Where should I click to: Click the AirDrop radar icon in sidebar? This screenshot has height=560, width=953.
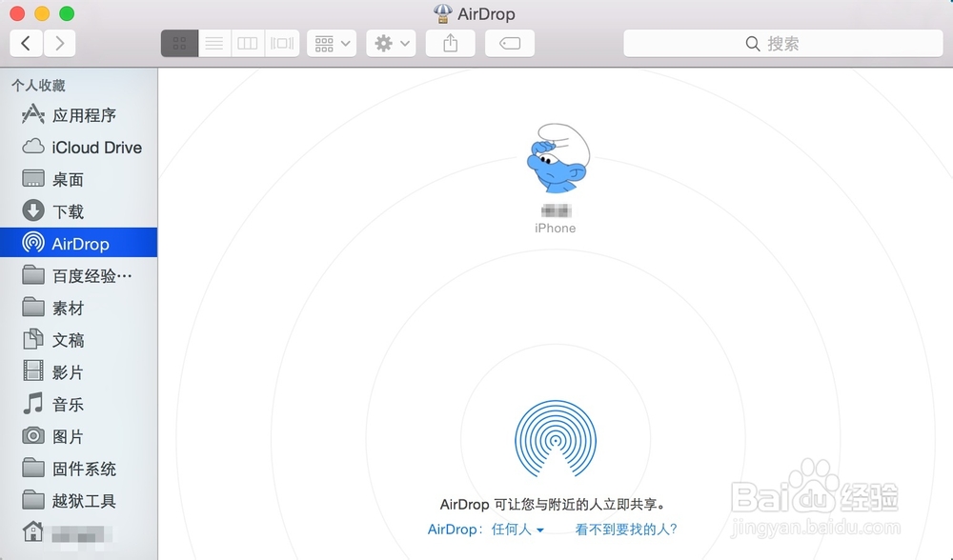(x=32, y=242)
